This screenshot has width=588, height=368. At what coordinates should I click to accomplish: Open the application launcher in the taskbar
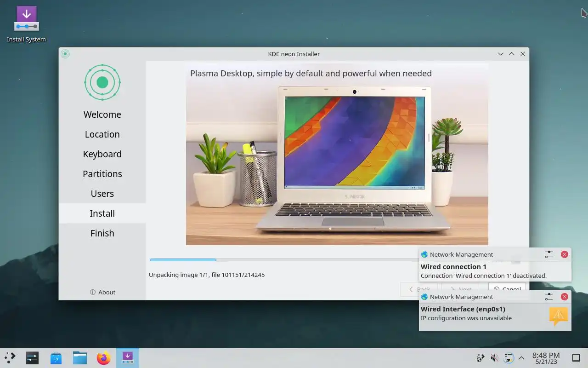click(x=10, y=357)
